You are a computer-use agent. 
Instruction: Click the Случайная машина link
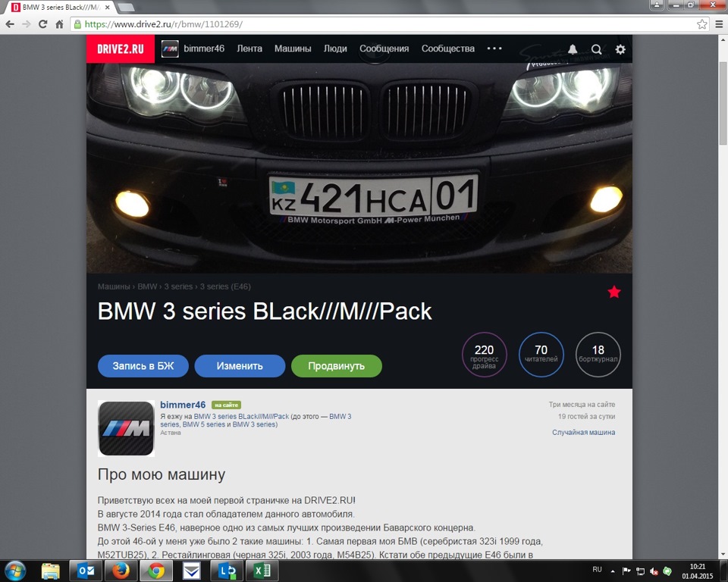tap(584, 432)
